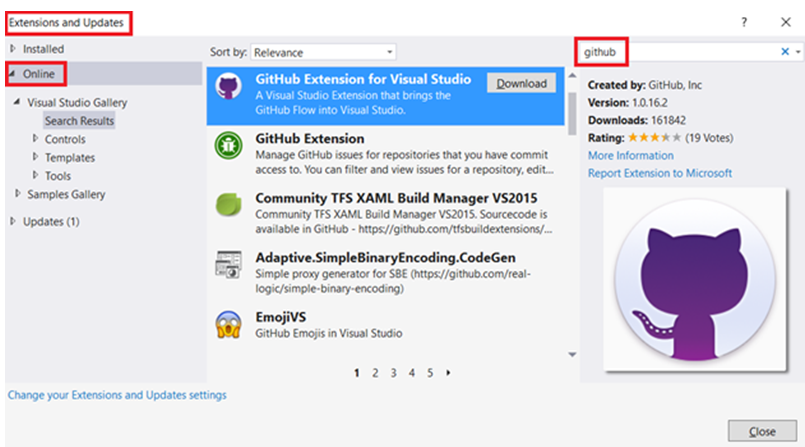Viewport: 805px width, 447px height.
Task: Expand the Installed category
Action: coord(13,49)
